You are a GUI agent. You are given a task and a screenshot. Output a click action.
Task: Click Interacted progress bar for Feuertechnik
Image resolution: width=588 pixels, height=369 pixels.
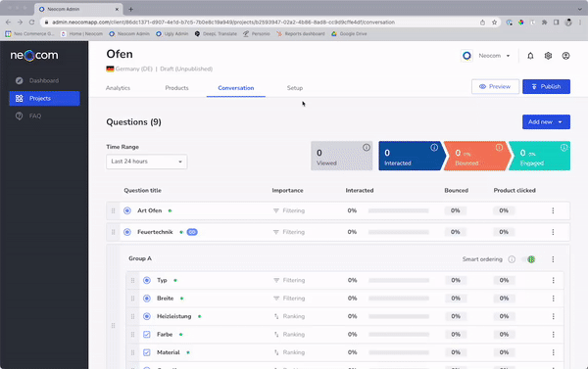(398, 232)
